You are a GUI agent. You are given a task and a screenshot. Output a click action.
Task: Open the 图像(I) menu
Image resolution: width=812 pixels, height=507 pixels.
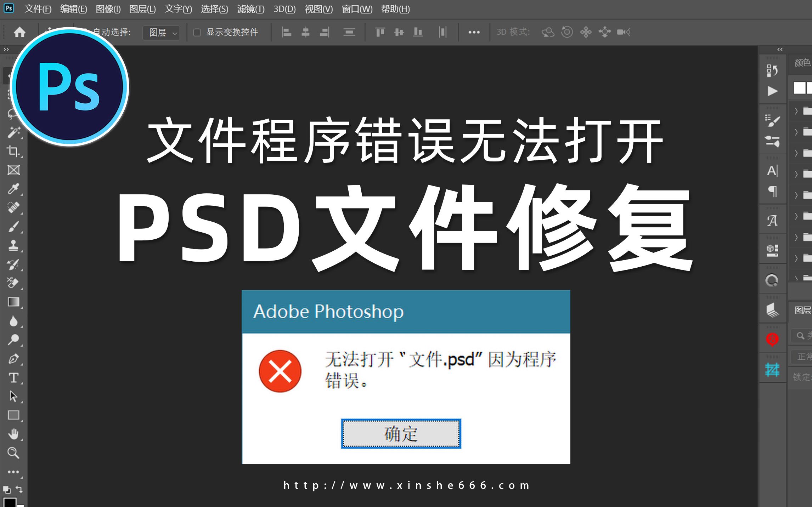(108, 9)
